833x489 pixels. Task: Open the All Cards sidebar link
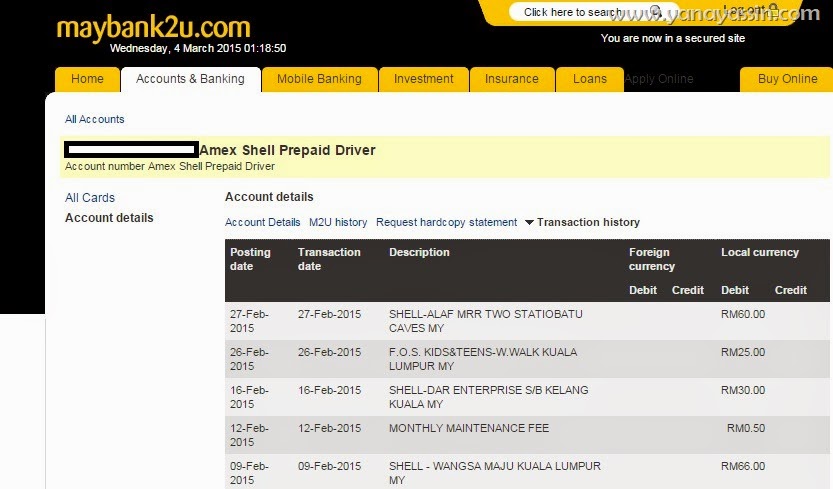[x=90, y=198]
